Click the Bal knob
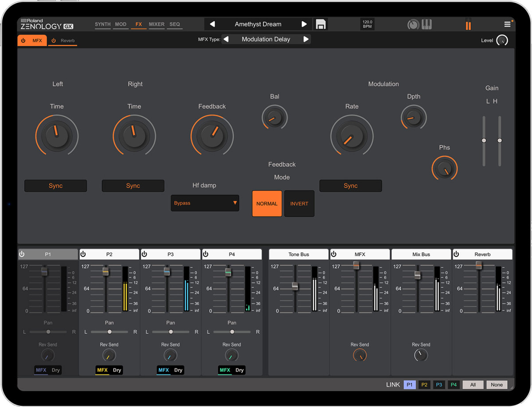 click(275, 118)
